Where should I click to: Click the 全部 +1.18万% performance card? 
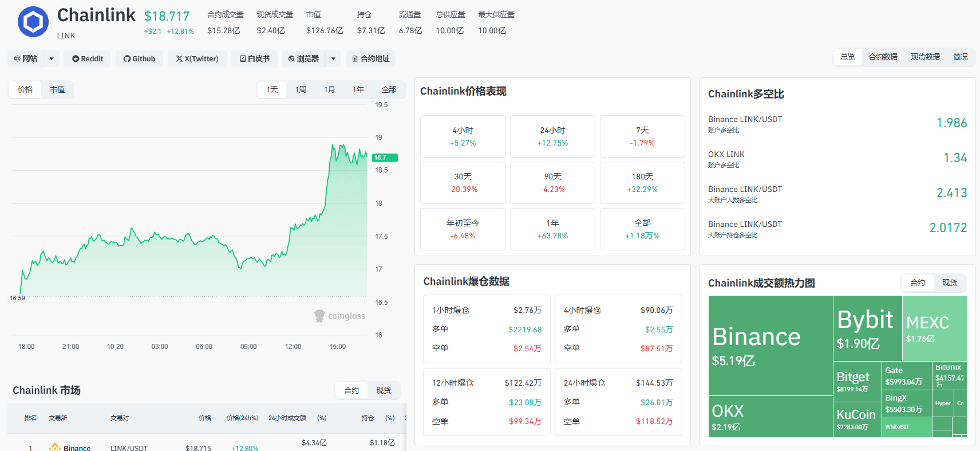point(642,229)
